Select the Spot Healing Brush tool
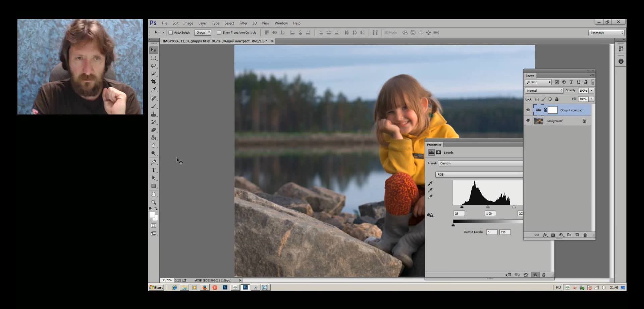 [154, 98]
